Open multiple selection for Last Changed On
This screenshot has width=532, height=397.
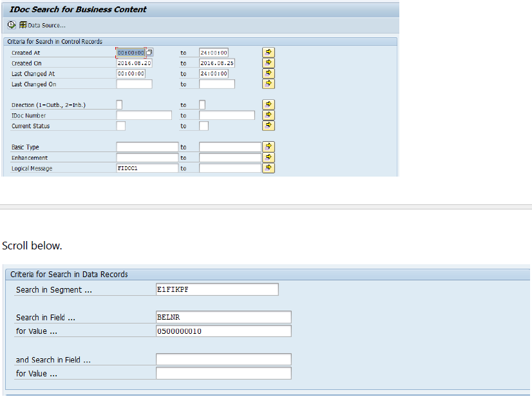(x=269, y=84)
